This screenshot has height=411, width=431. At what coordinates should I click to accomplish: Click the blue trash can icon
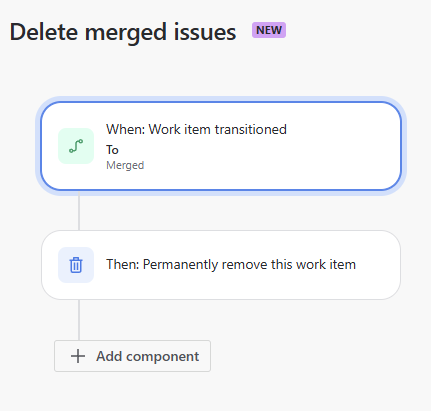point(76,265)
